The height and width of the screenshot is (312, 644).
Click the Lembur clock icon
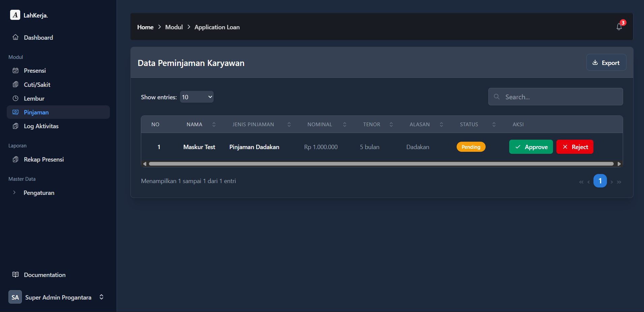[16, 98]
